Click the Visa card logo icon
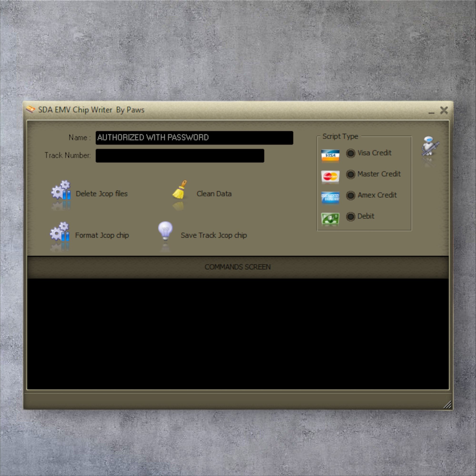 (x=330, y=155)
